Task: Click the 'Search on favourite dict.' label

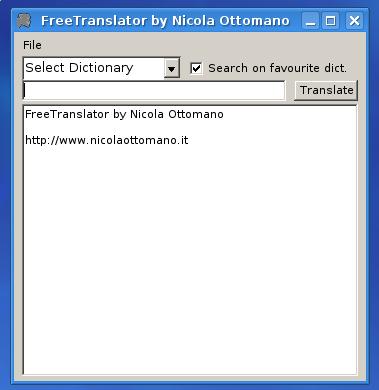Action: click(x=277, y=68)
